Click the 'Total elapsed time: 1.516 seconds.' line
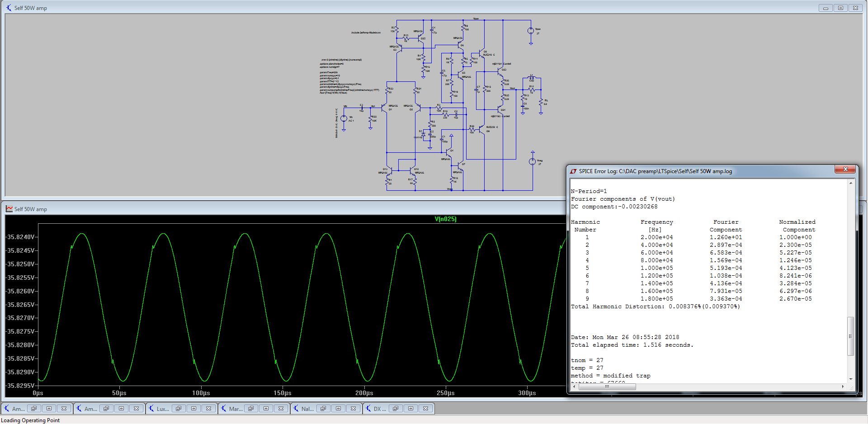The height and width of the screenshot is (424, 868). (x=632, y=345)
